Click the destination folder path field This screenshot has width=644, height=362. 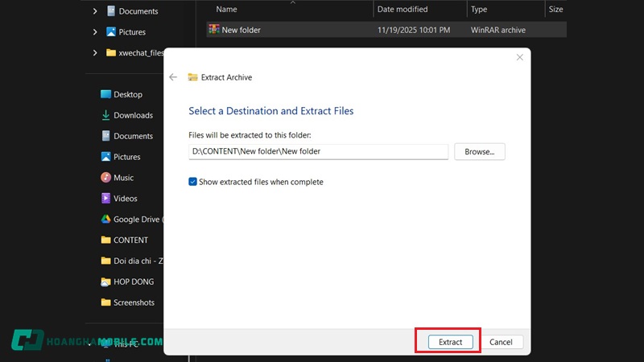318,151
